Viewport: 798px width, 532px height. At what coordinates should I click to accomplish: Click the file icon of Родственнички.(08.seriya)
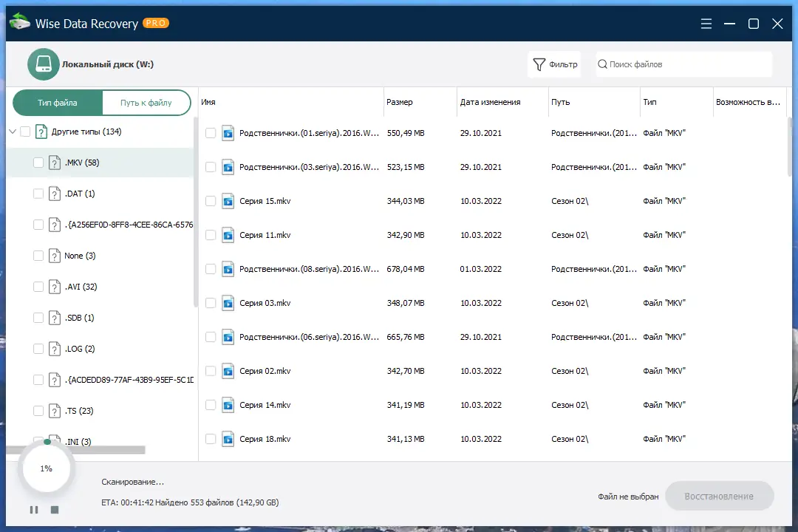pos(228,269)
